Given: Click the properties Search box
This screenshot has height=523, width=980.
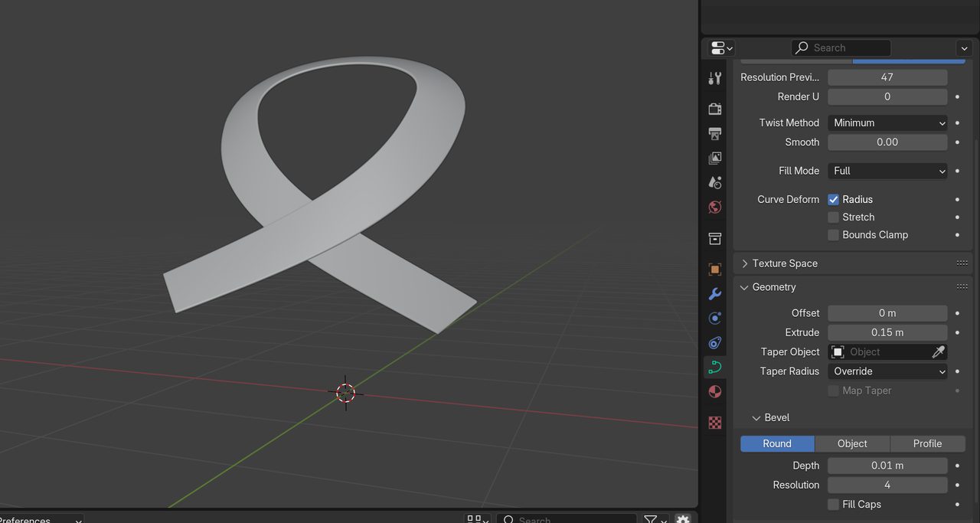Looking at the screenshot, I should pos(840,47).
